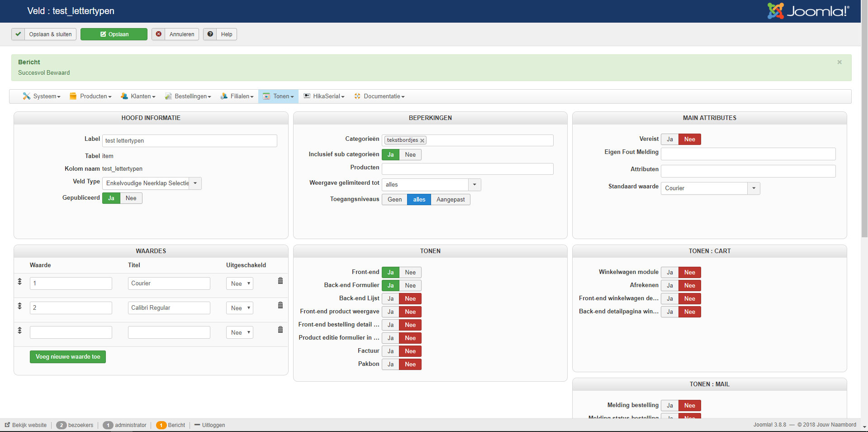Click the Bestellingen menu icon
The image size is (868, 432).
pyautogui.click(x=168, y=96)
